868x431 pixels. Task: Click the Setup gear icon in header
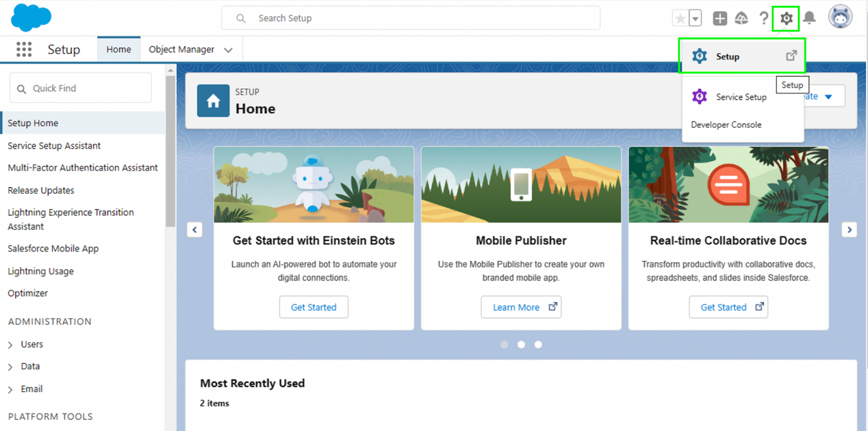786,19
